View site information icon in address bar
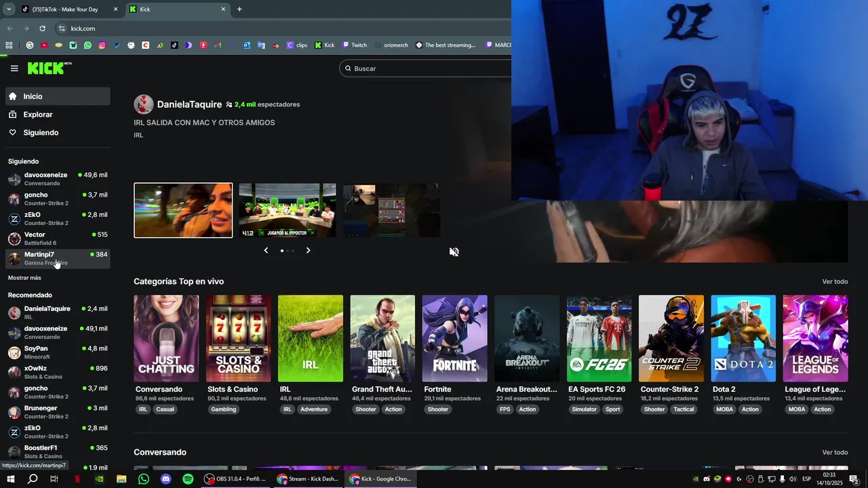Image resolution: width=868 pixels, height=488 pixels. [x=62, y=28]
